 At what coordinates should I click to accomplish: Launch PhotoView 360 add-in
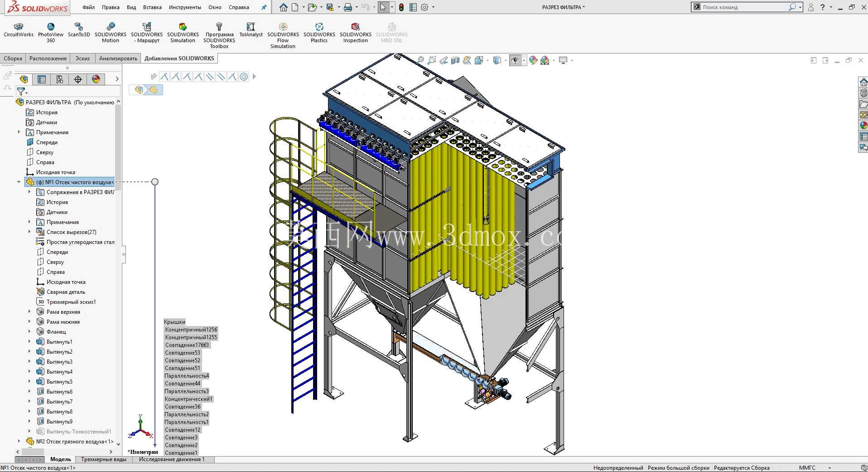point(51,33)
